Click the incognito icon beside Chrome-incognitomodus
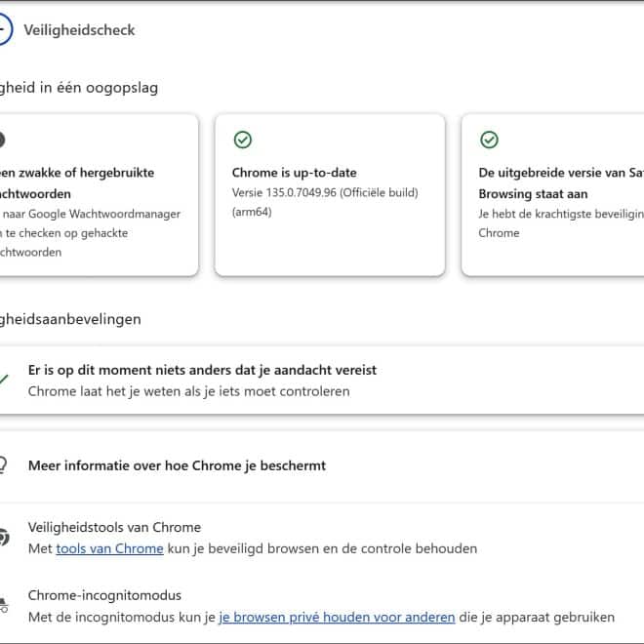 pos(3,605)
